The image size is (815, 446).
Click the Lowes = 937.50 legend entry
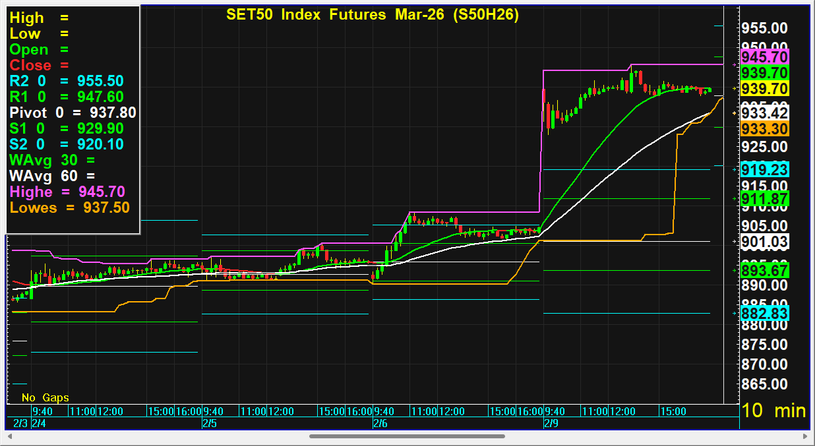(x=69, y=208)
